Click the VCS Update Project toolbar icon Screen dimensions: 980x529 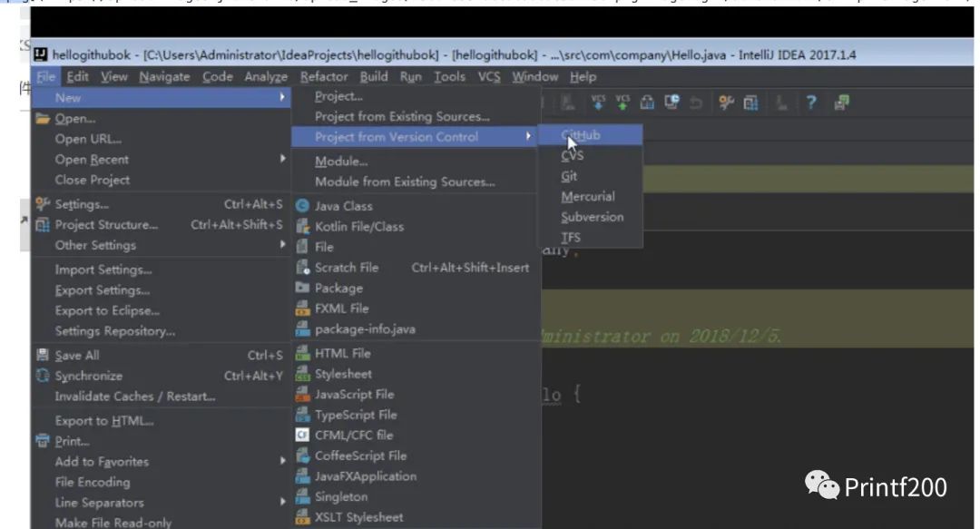pos(597,103)
